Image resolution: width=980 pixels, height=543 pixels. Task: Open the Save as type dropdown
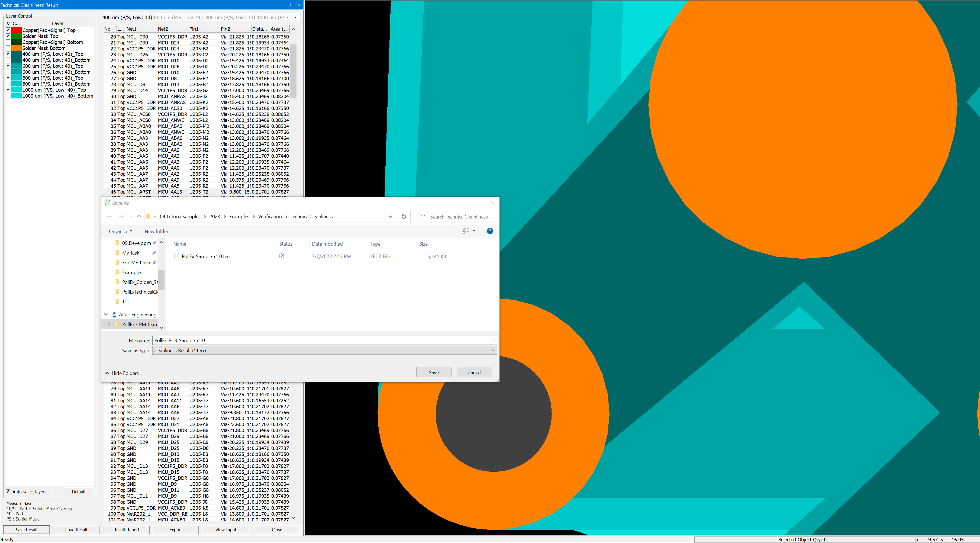click(493, 350)
